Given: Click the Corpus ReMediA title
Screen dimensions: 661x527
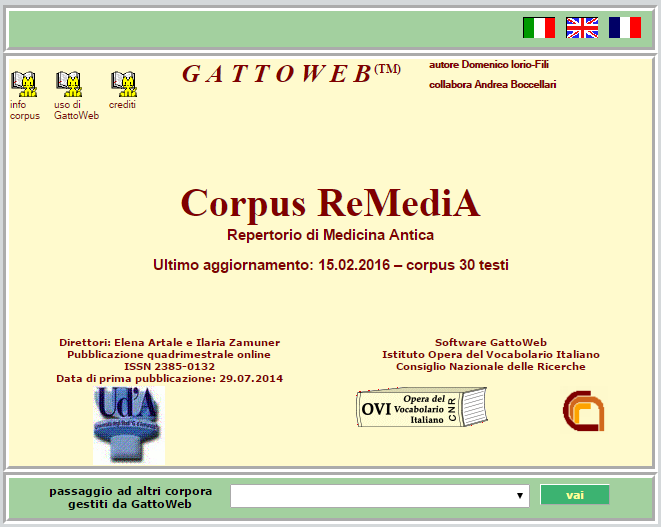Looking at the screenshot, I should 330,204.
